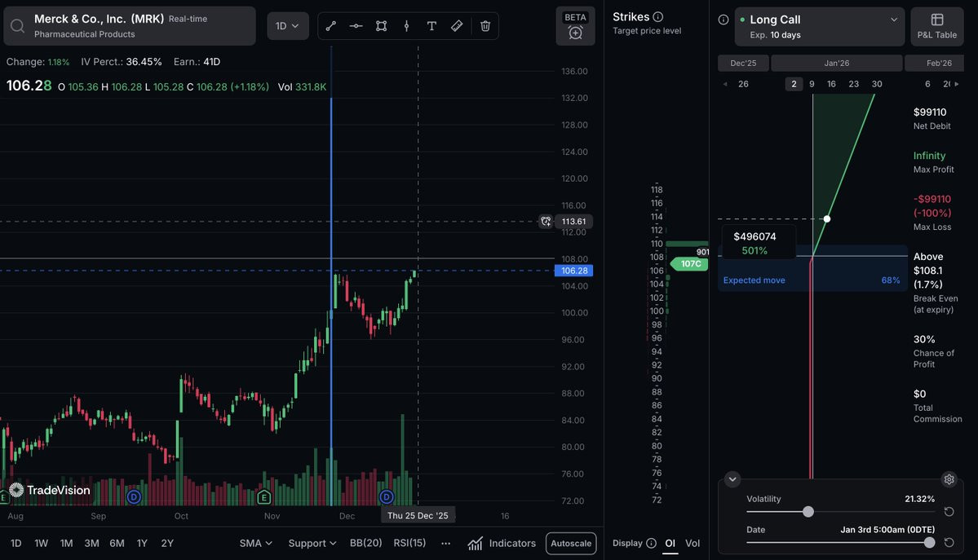Select the Dec'25 expiration month
This screenshot has width=978, height=560.
coord(743,63)
